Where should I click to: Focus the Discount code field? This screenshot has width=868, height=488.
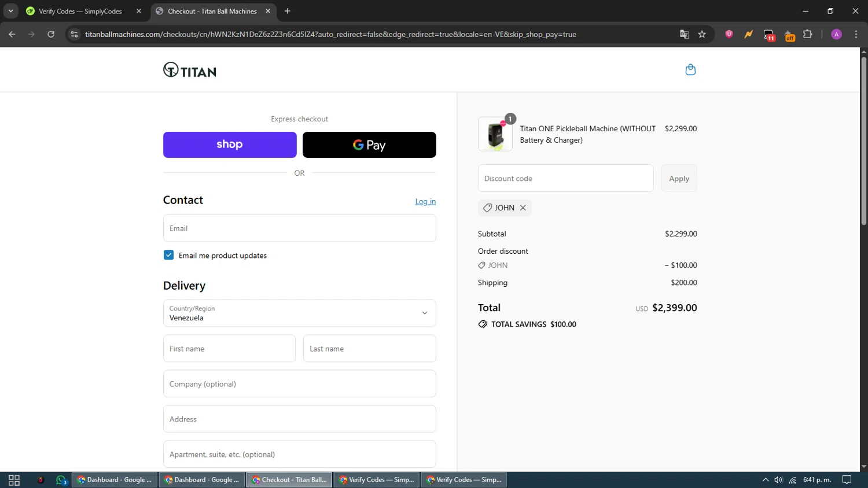click(x=565, y=178)
